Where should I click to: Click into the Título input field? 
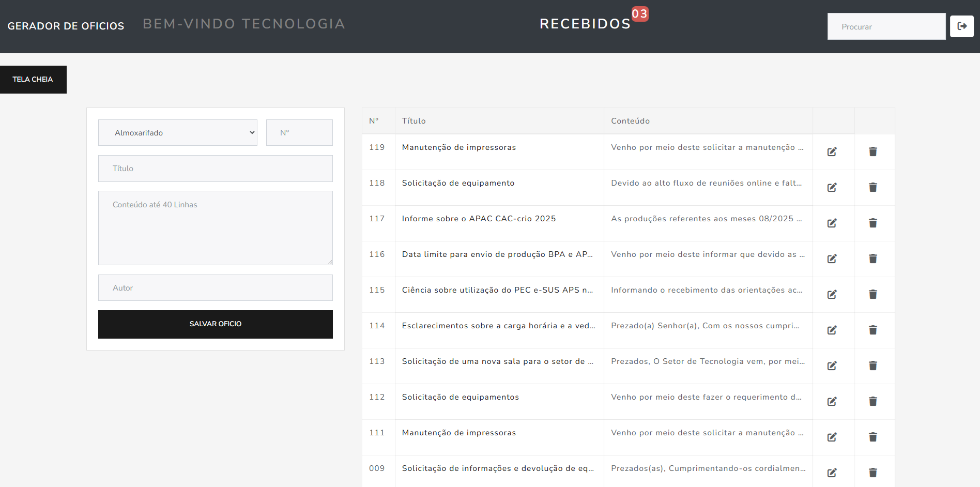(x=215, y=169)
